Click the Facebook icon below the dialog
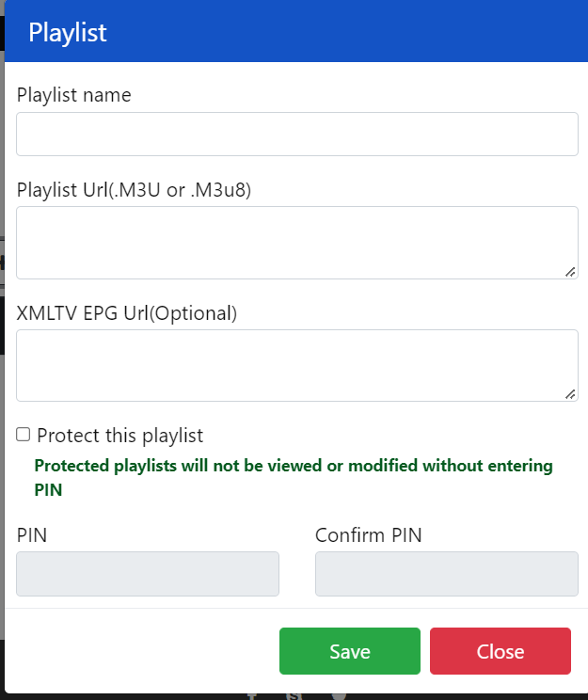Image resolution: width=588 pixels, height=700 pixels. coord(252,696)
